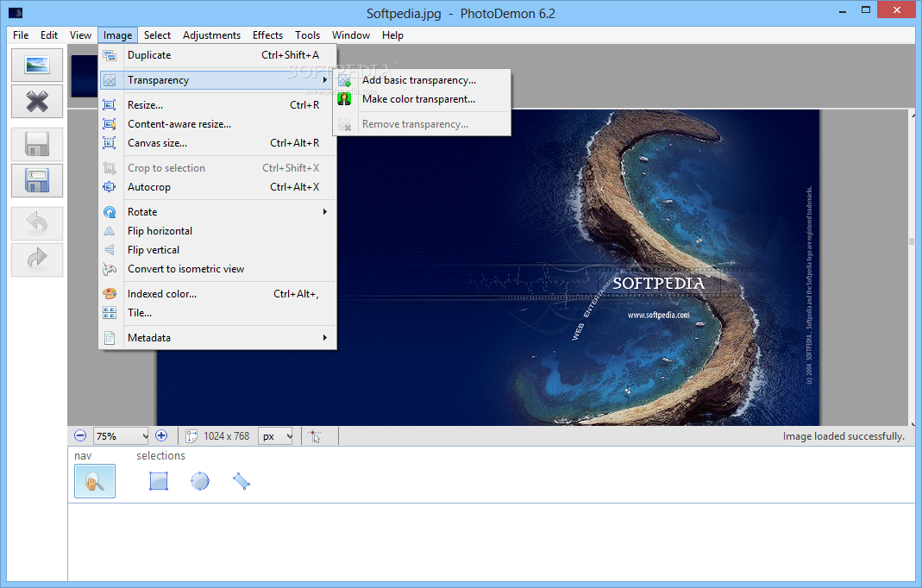Click the image size resize icon in status bar
The image size is (922, 588).
coord(191,436)
